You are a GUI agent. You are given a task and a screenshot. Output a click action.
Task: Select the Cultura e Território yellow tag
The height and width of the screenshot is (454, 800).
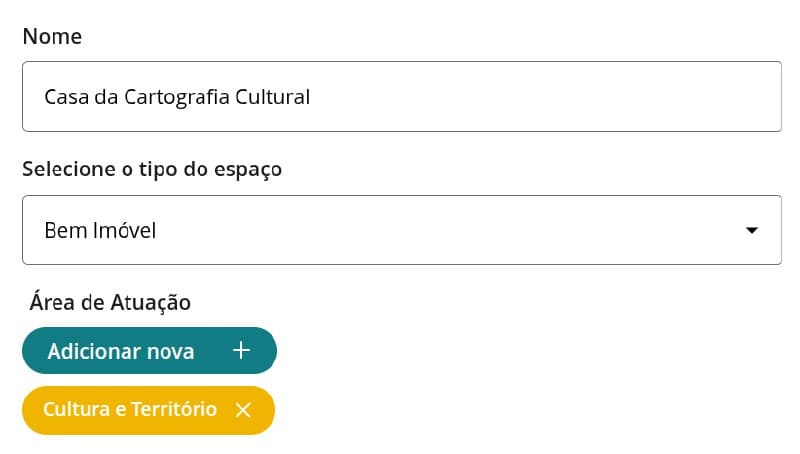tap(129, 410)
